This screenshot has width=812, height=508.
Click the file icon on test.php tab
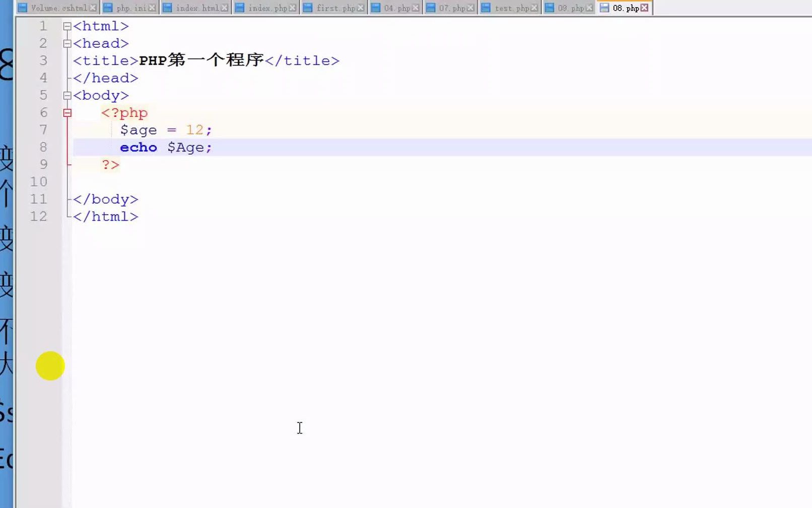coord(486,8)
